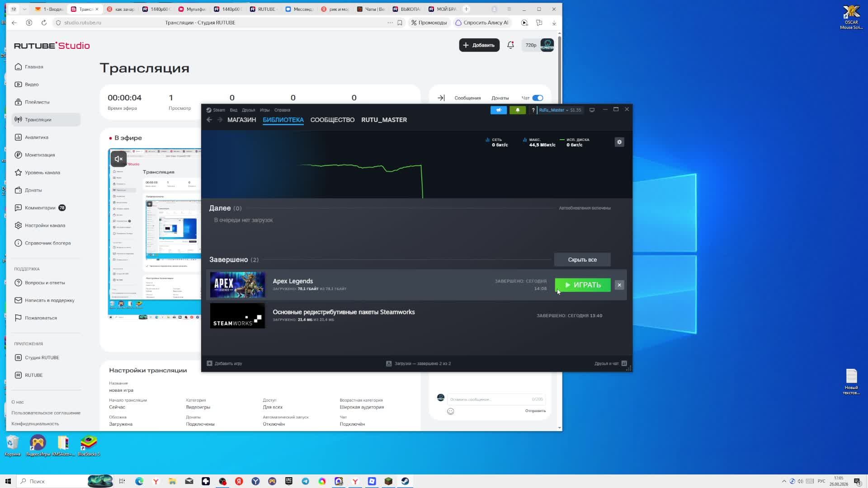The image size is (868, 488).
Task: Click the RUTUBE Studio profile avatar
Action: pyautogui.click(x=547, y=45)
